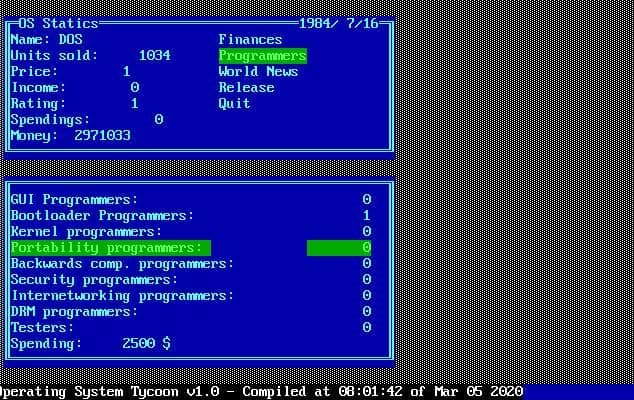Click the Operating System Tycoon v1.0 status bar
Image resolution: width=634 pixels, height=400 pixels.
317,392
